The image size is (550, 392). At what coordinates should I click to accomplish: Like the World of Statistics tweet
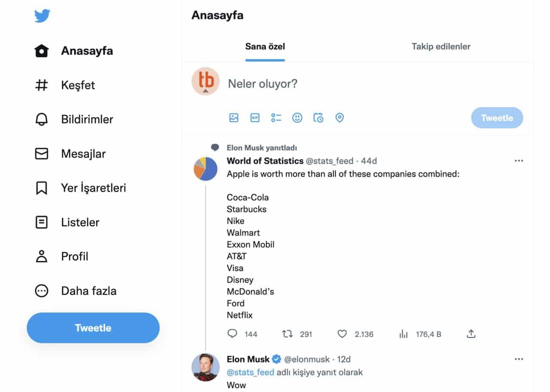pyautogui.click(x=342, y=334)
